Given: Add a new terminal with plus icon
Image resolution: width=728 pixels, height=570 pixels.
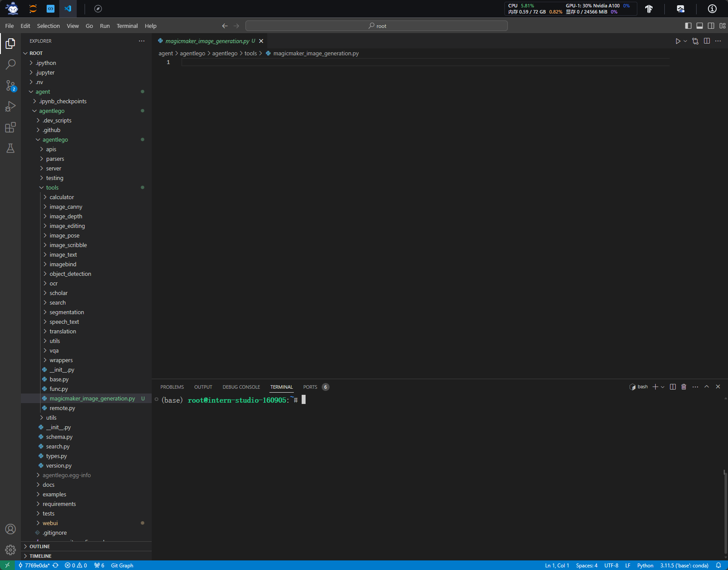Looking at the screenshot, I should pyautogui.click(x=655, y=387).
